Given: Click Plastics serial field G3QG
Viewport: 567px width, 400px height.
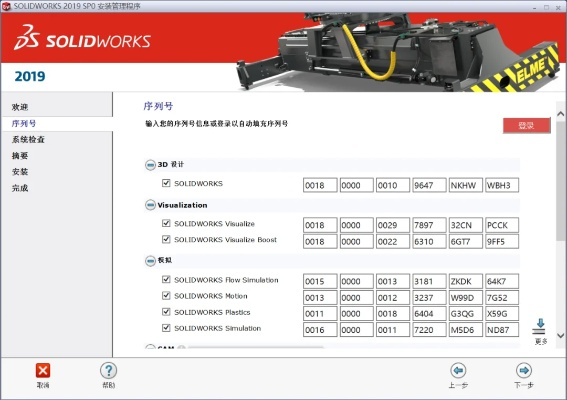Looking at the screenshot, I should [465, 314].
